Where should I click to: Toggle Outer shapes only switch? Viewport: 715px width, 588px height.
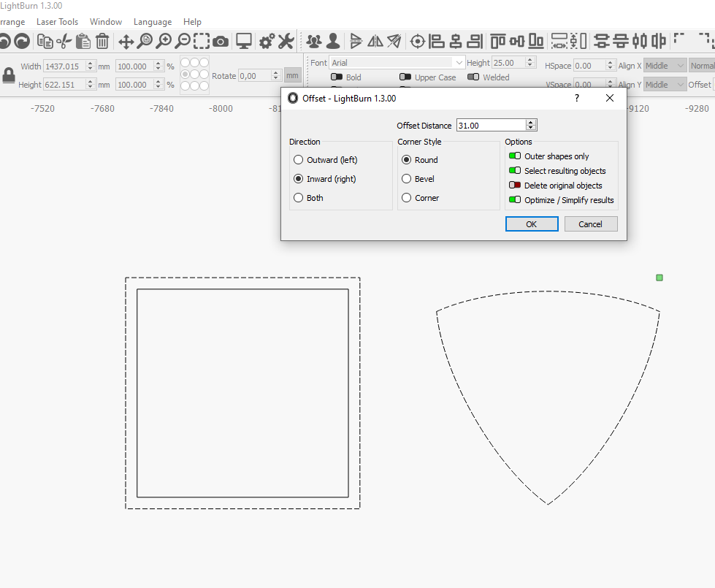tap(515, 156)
